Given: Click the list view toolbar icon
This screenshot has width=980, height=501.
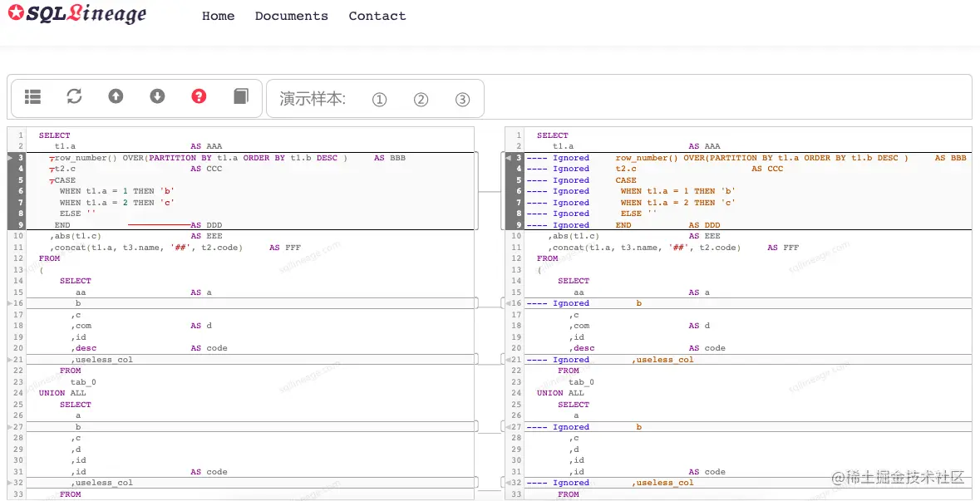Looking at the screenshot, I should click(32, 96).
